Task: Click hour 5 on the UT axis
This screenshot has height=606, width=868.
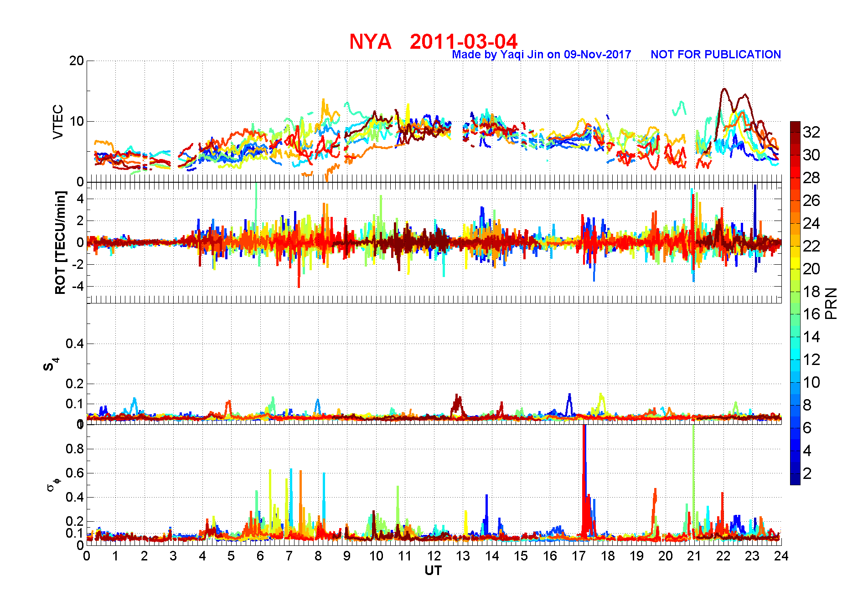Action: tap(231, 556)
